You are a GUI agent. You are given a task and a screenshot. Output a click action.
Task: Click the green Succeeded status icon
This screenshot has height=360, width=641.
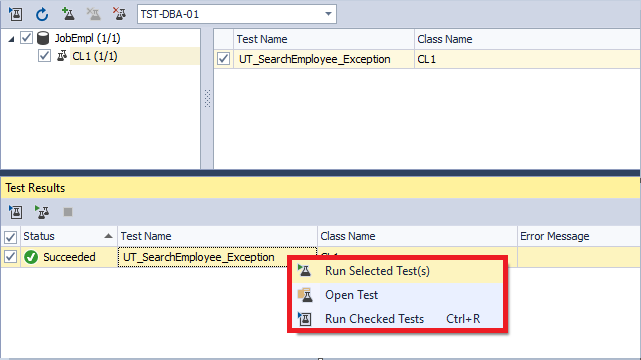[x=31, y=257]
